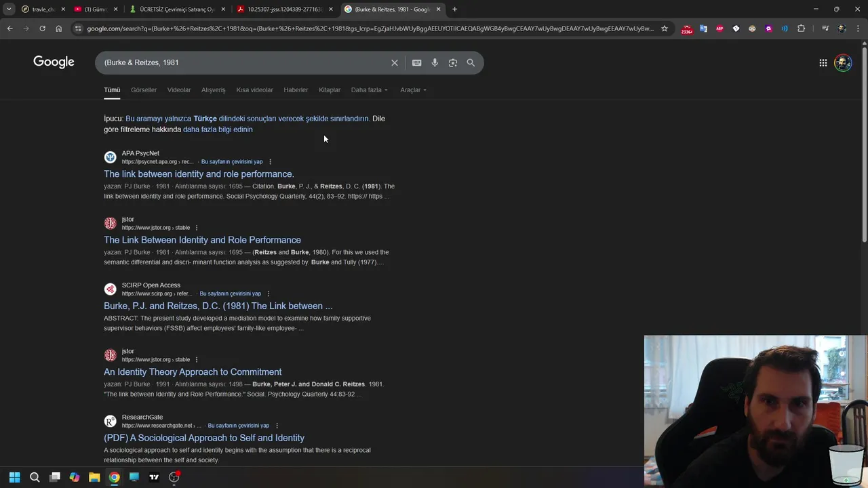The width and height of the screenshot is (868, 488).
Task: Open the Adblock Plus extension
Action: tap(719, 28)
